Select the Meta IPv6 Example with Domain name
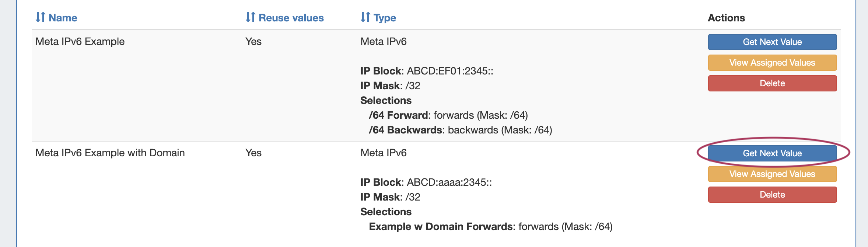Viewport: 868px width, 247px height. click(x=110, y=153)
